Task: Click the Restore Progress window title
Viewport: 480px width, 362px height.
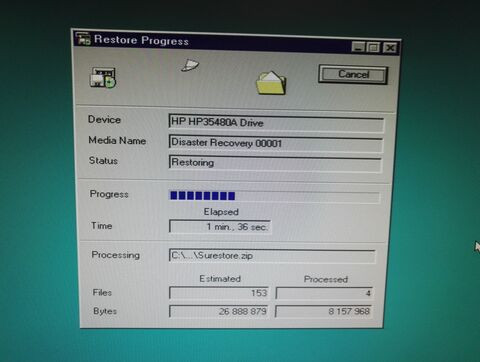Action: click(141, 40)
